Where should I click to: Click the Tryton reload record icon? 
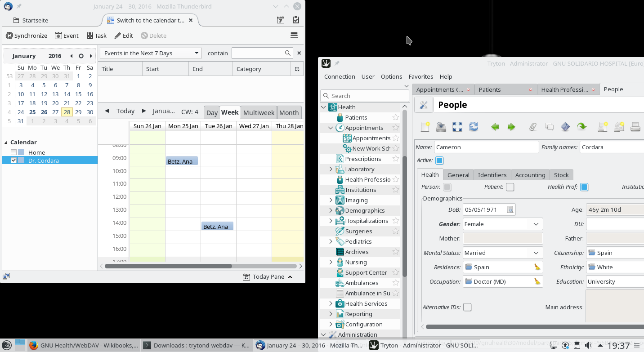click(474, 127)
